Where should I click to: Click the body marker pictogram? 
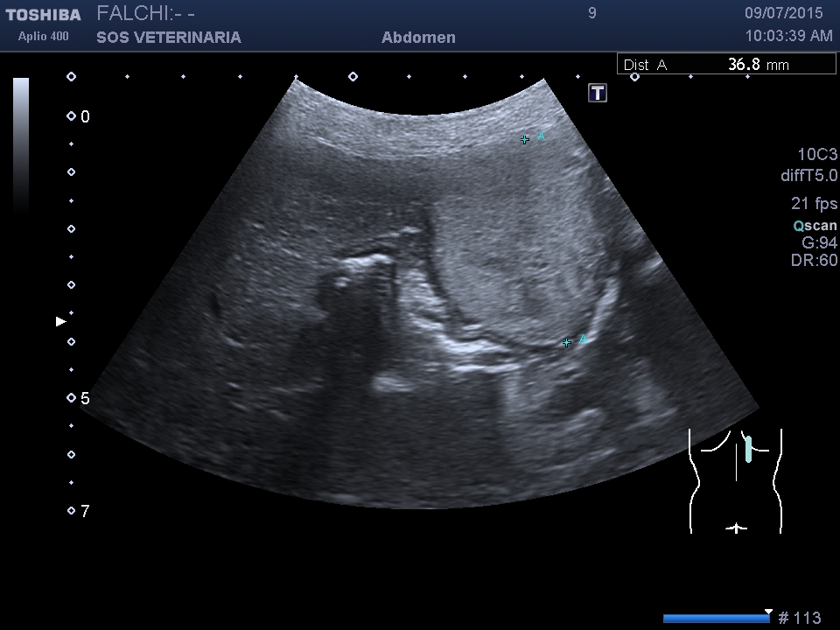[735, 480]
